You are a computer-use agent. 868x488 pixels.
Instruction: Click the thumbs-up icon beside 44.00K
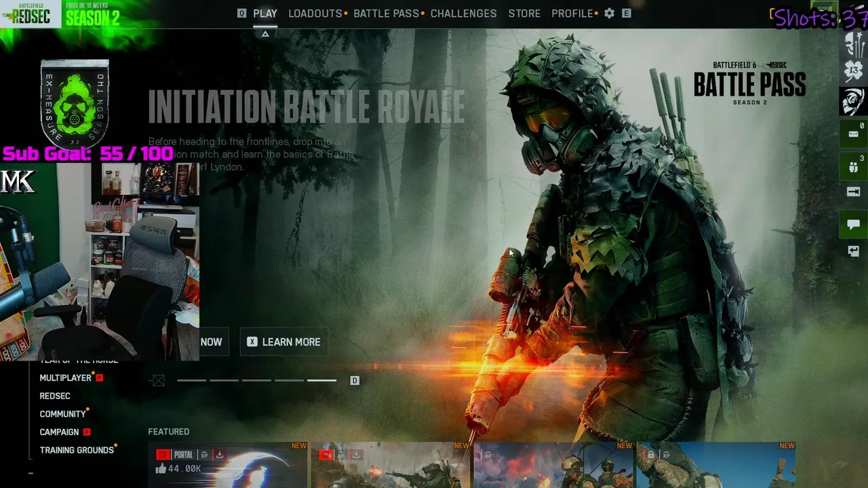tap(161, 468)
